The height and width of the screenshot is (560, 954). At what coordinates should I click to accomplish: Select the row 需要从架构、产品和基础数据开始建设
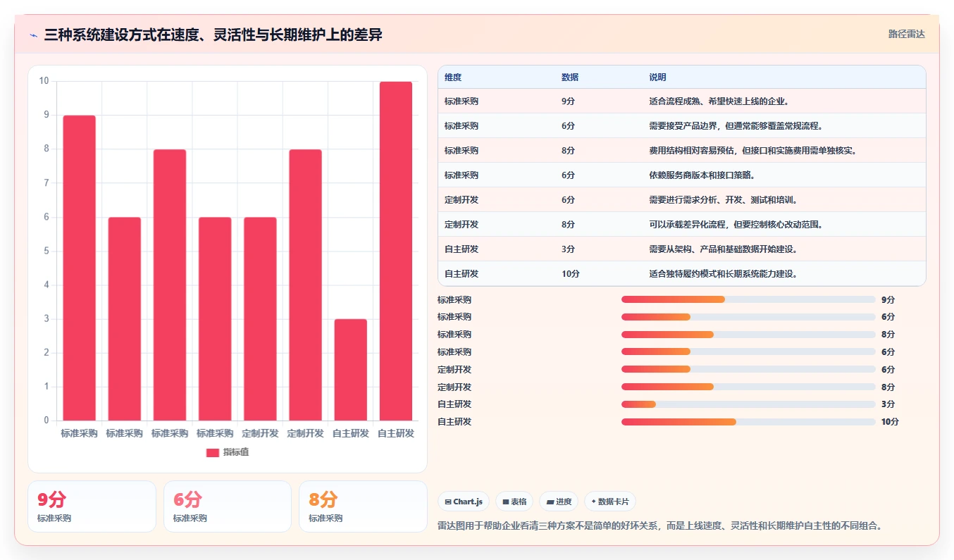click(681, 249)
